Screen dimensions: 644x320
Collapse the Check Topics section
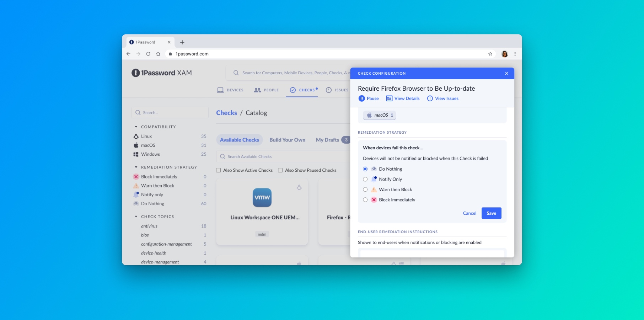[x=136, y=217]
